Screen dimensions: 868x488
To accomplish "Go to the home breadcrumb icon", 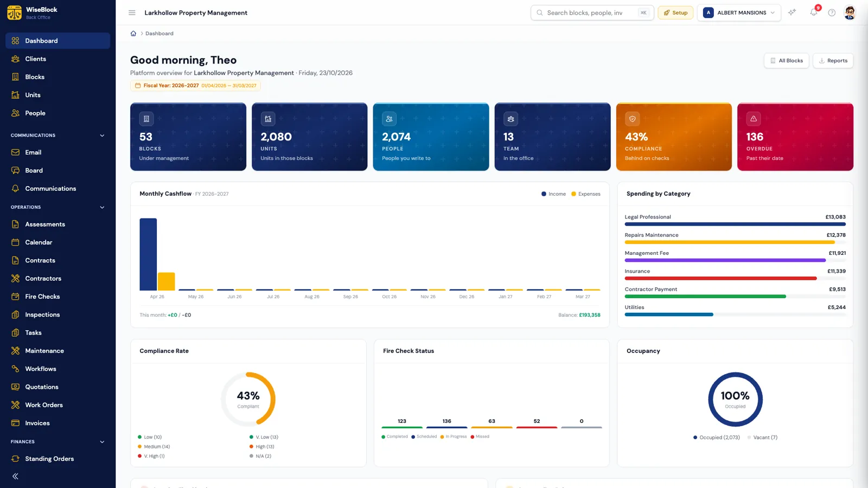I will pos(133,34).
